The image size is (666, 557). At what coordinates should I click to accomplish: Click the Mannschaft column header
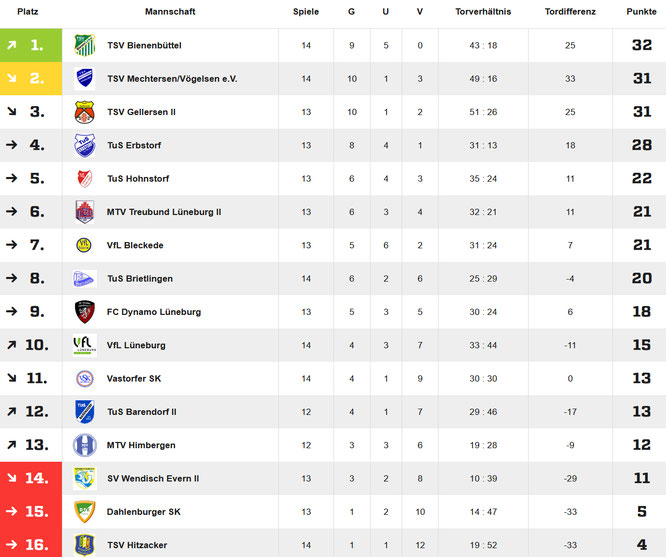point(170,11)
